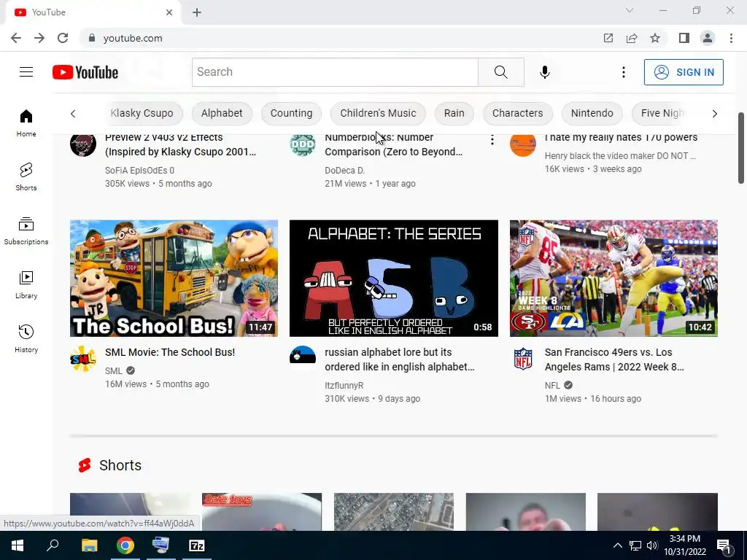Open DoDeca D. channel avatar
747x560 pixels.
303,144
